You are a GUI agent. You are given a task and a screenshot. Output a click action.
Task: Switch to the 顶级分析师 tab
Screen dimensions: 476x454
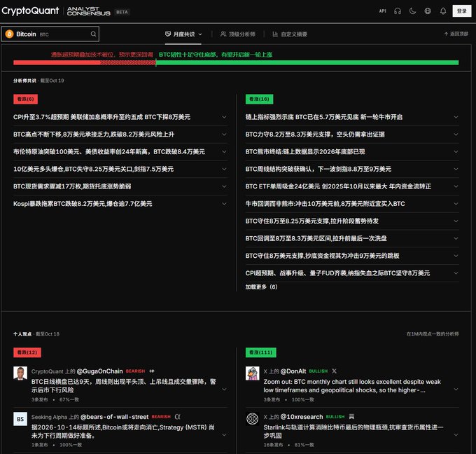pos(238,34)
